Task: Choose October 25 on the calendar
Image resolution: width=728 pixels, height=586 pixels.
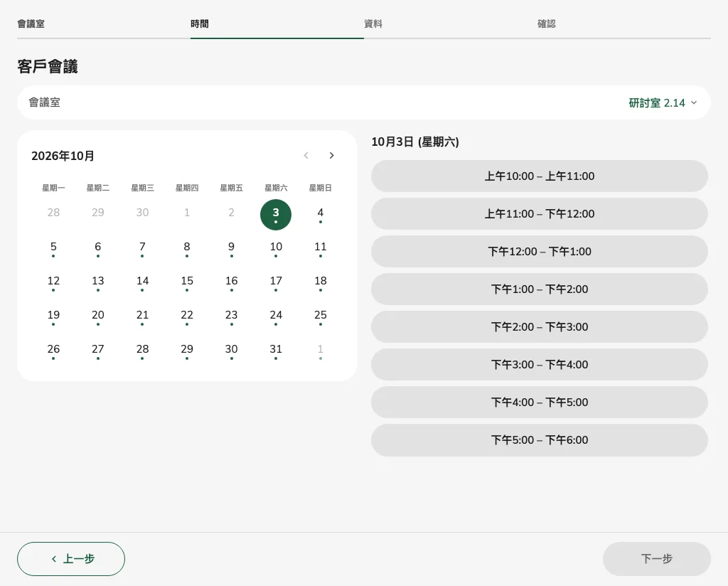Action: (321, 317)
